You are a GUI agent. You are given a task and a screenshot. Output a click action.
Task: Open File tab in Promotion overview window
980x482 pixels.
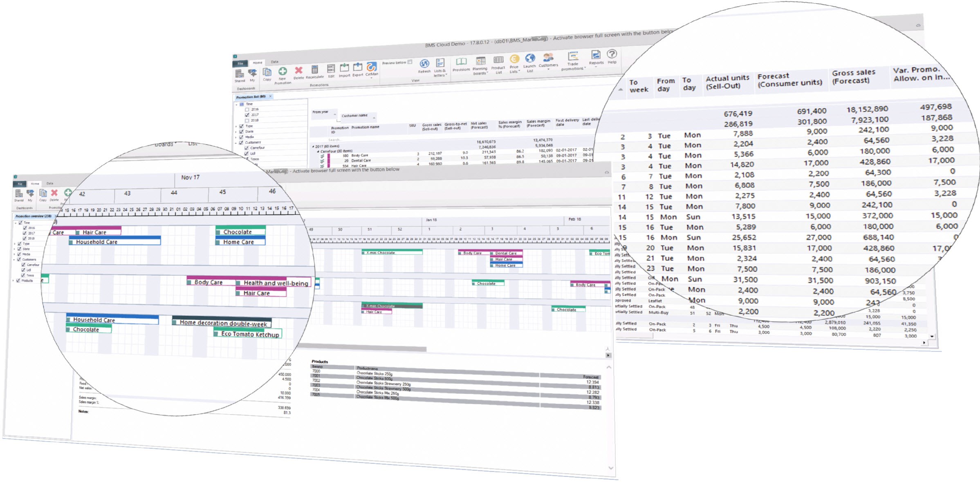pos(20,184)
